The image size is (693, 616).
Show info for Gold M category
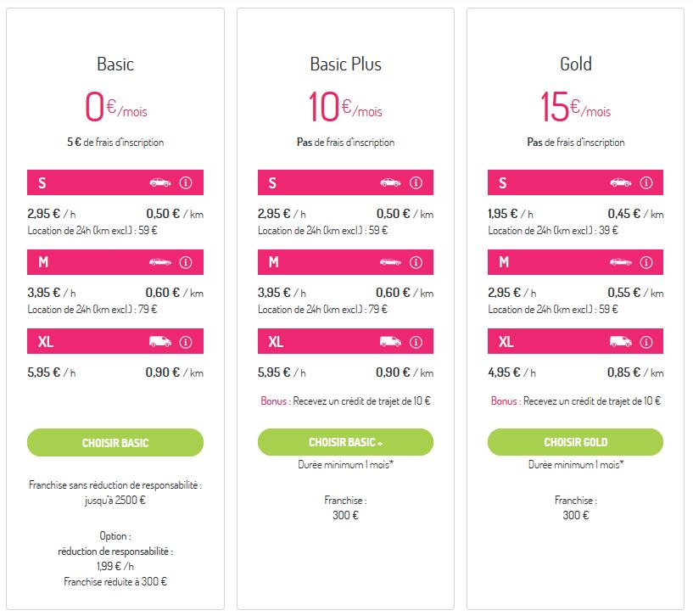point(646,262)
